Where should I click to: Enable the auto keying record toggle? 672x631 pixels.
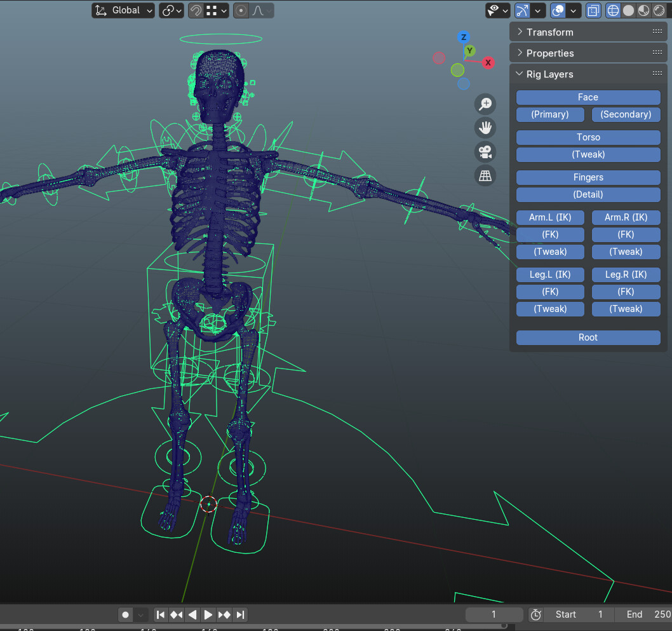[125, 614]
